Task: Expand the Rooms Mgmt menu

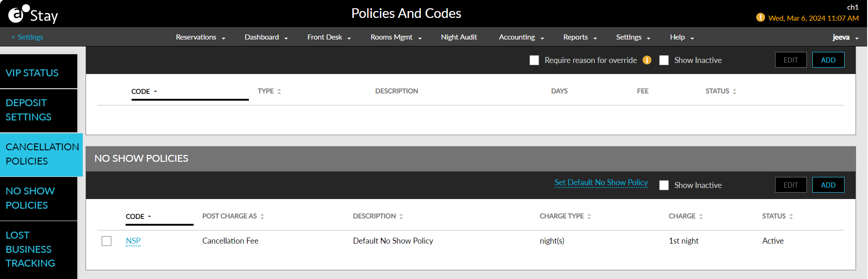Action: point(396,37)
